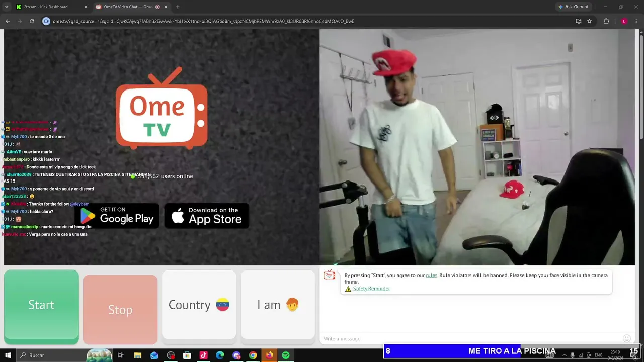Open TikTok from the taskbar
The width and height of the screenshot is (644, 362).
pyautogui.click(x=203, y=355)
